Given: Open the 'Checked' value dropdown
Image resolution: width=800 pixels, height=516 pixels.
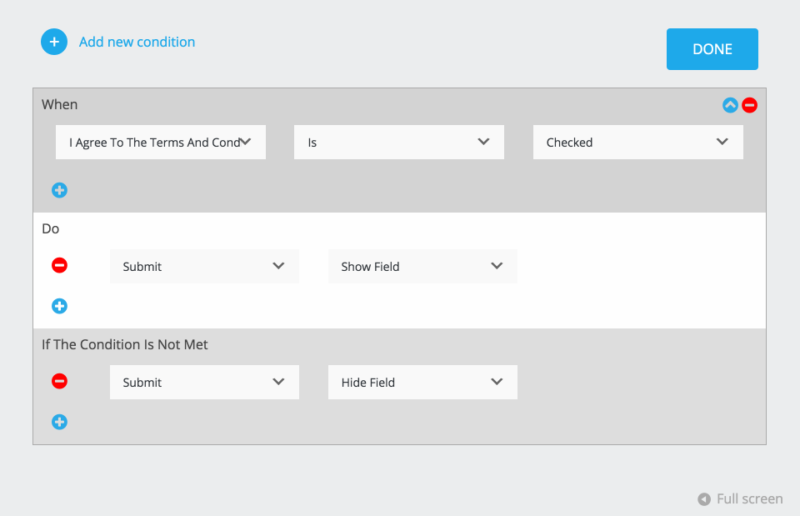Looking at the screenshot, I should pyautogui.click(x=637, y=142).
